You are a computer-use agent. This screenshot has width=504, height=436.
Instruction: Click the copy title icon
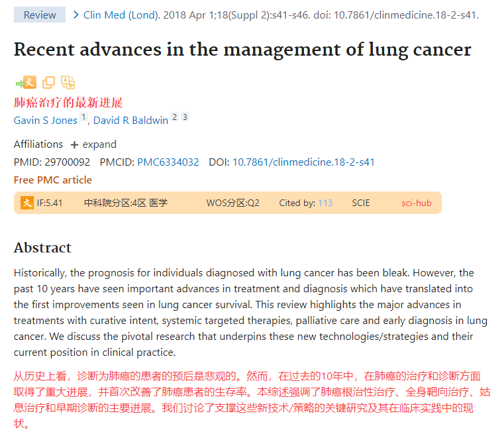[48, 83]
